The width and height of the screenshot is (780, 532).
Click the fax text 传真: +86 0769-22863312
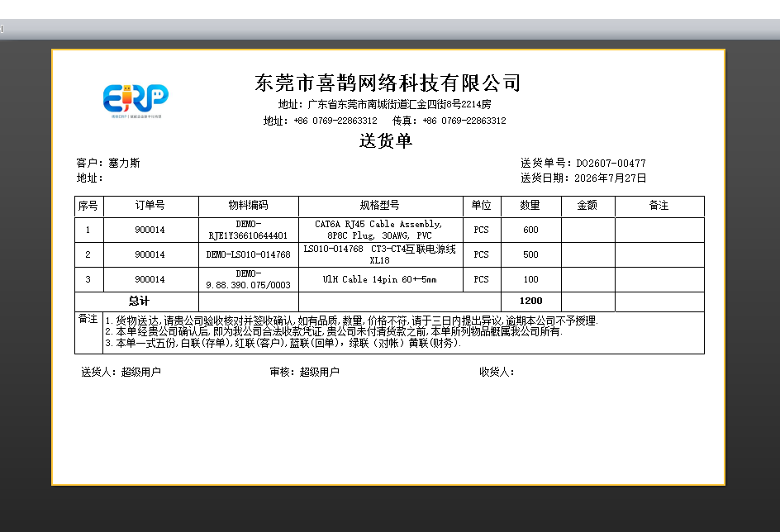[x=449, y=121]
